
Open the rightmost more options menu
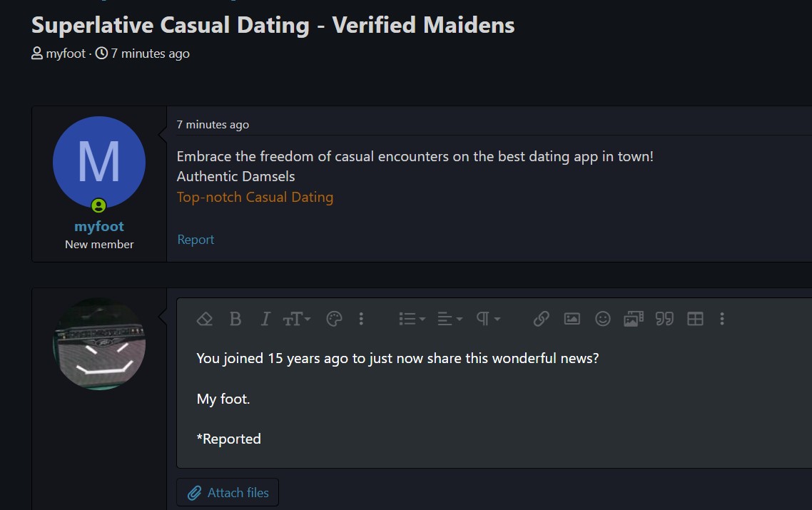[722, 319]
